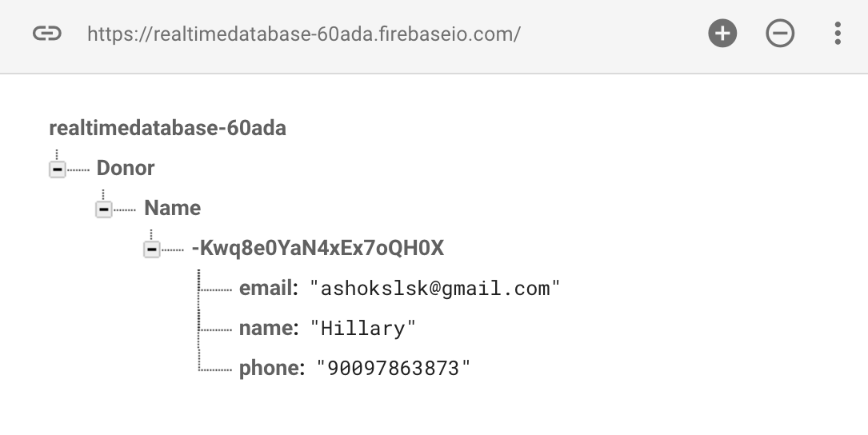Click the name key label
Screen dimensions: 868x435
click(269, 328)
